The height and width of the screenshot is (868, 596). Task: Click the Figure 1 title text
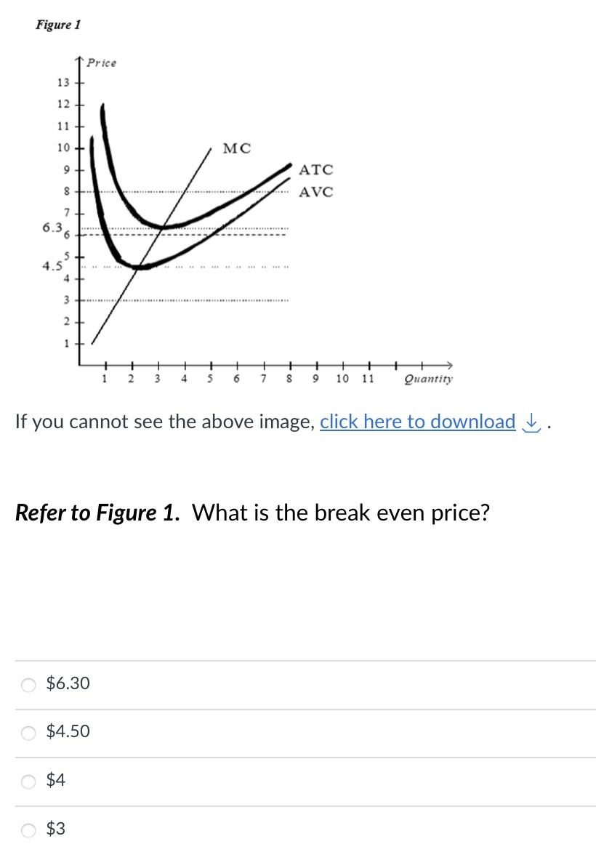click(58, 25)
